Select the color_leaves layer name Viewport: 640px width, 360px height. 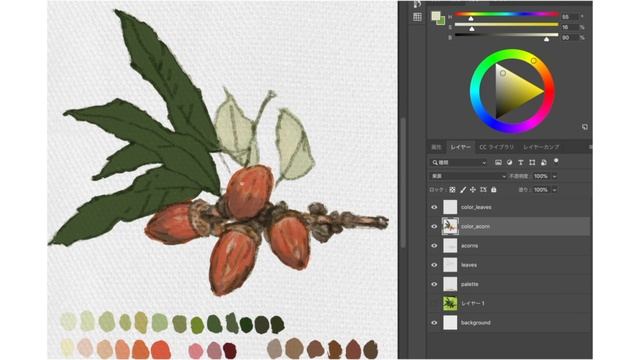(476, 207)
